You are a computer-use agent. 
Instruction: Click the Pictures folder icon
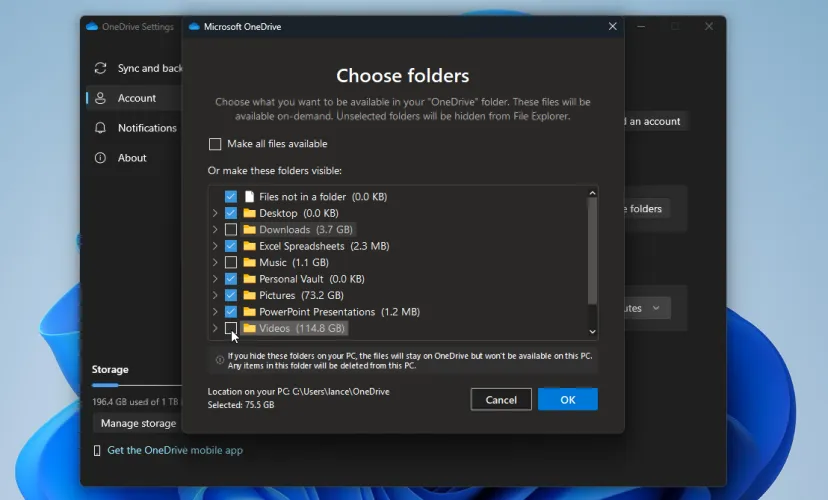(249, 295)
